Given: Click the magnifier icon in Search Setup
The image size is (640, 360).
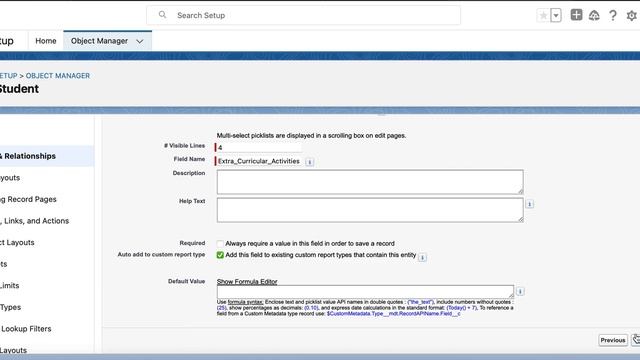Looking at the screenshot, I should 162,15.
